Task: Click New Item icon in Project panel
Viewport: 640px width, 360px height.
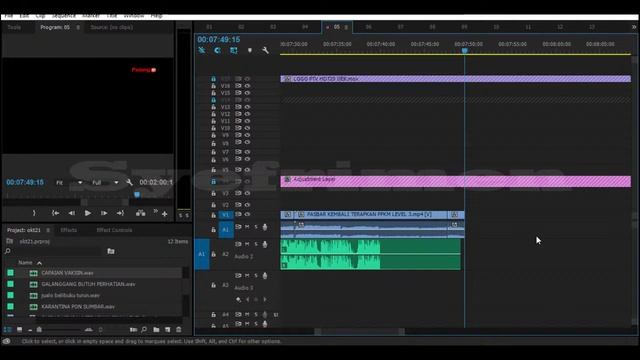Action: [167, 329]
